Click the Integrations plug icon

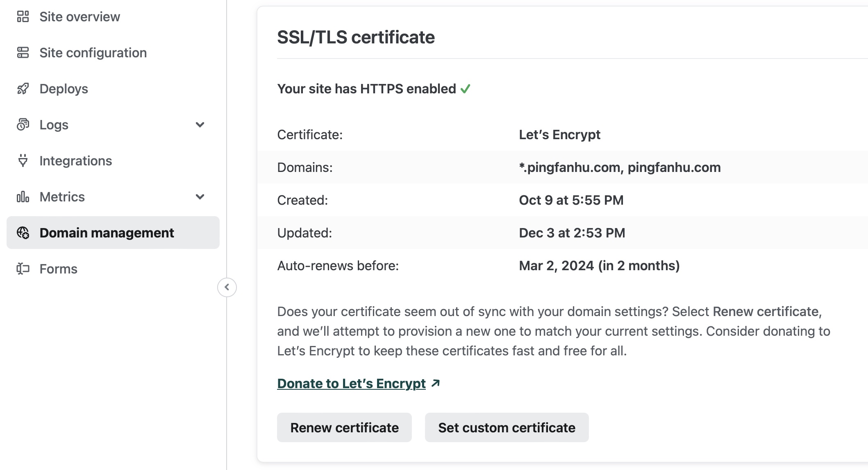23,160
